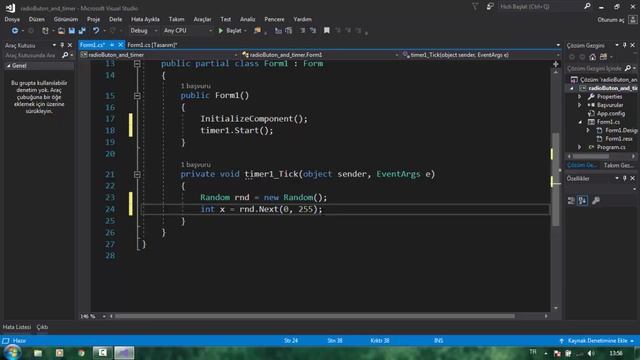This screenshot has width=640, height=360.
Task: Click the home icon in Çözüm Gezgini toolbar
Action: pos(592,57)
